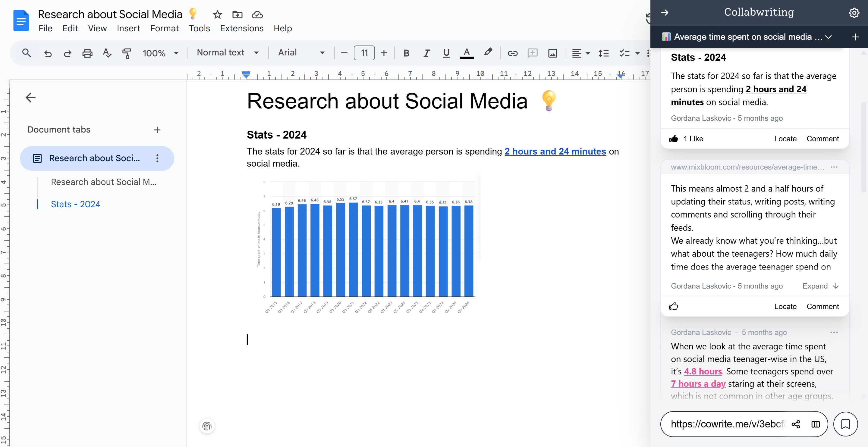Insert an image
The image size is (868, 447).
coord(553,53)
